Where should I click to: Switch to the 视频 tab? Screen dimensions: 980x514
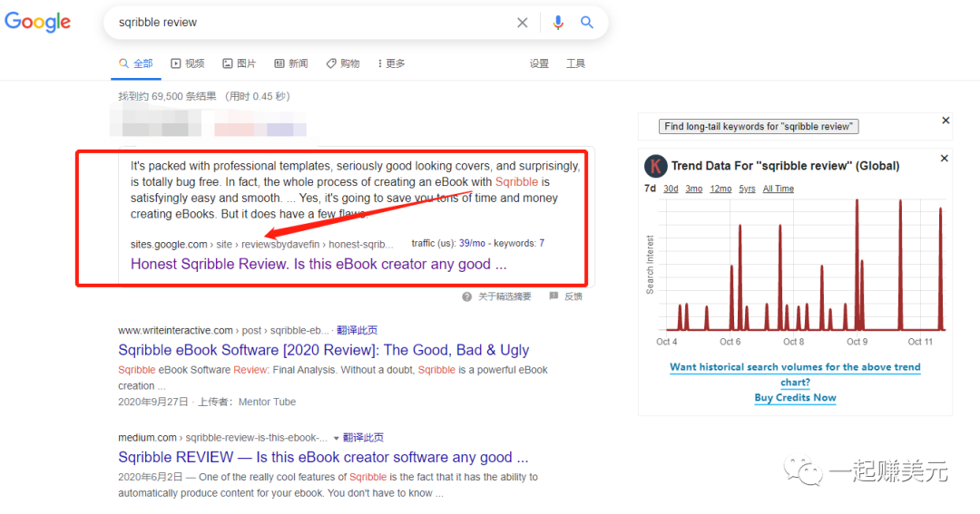click(x=188, y=63)
